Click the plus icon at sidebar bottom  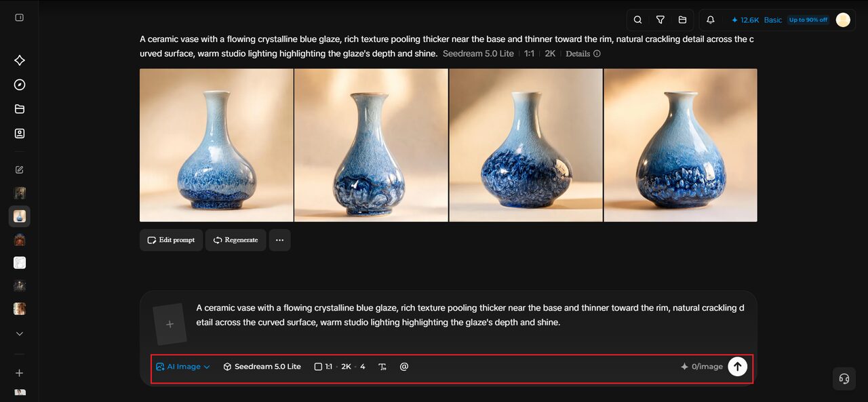point(20,373)
